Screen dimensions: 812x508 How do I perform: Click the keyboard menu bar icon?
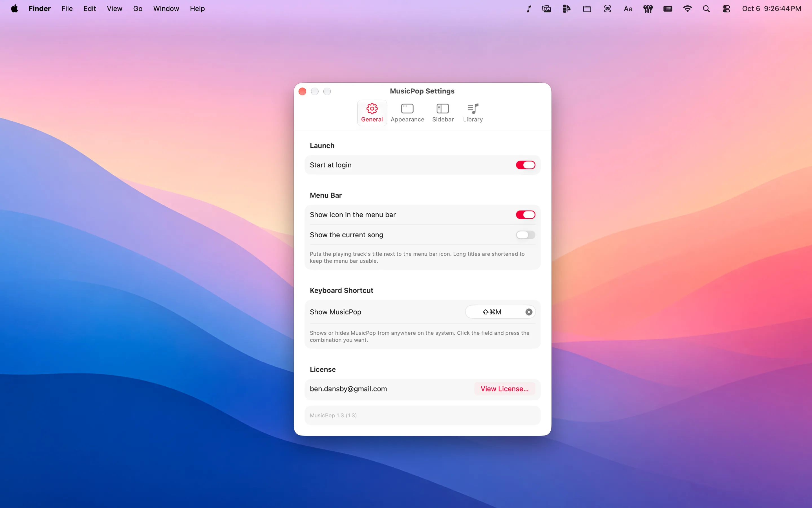(668, 9)
